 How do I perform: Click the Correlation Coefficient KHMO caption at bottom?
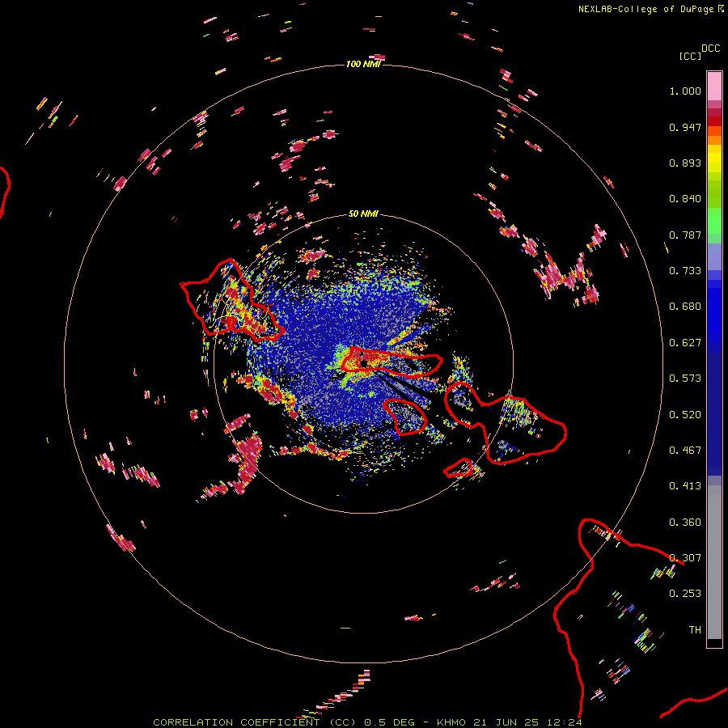[x=367, y=722]
